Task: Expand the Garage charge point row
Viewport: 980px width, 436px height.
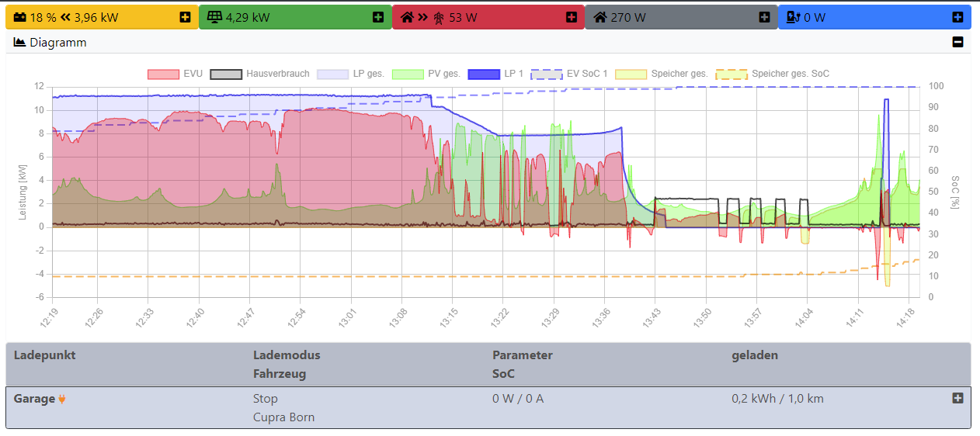Action: pyautogui.click(x=957, y=398)
